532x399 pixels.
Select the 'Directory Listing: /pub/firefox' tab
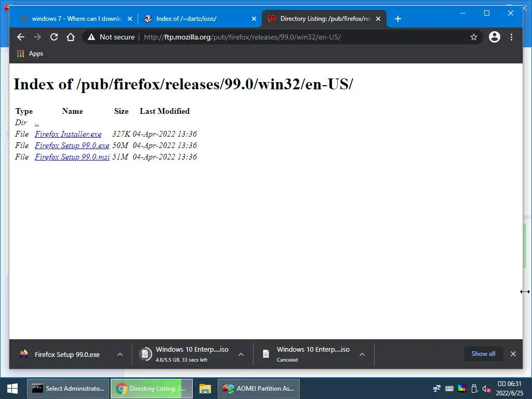coord(324,19)
